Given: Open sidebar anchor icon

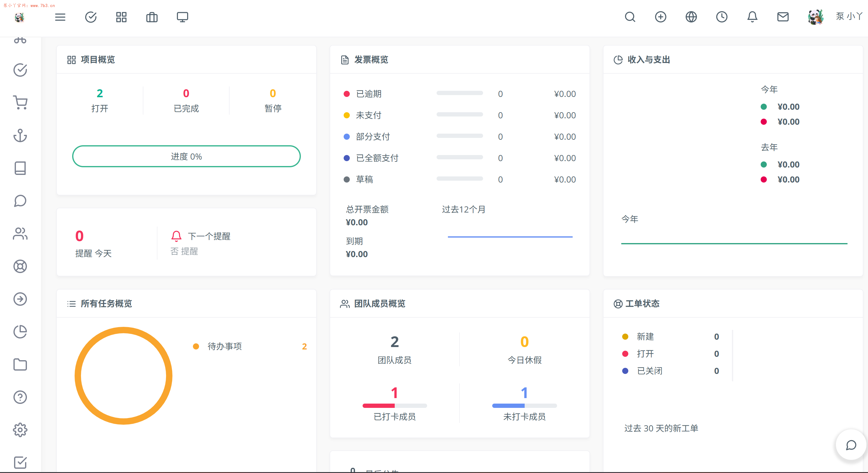Looking at the screenshot, I should [x=20, y=135].
